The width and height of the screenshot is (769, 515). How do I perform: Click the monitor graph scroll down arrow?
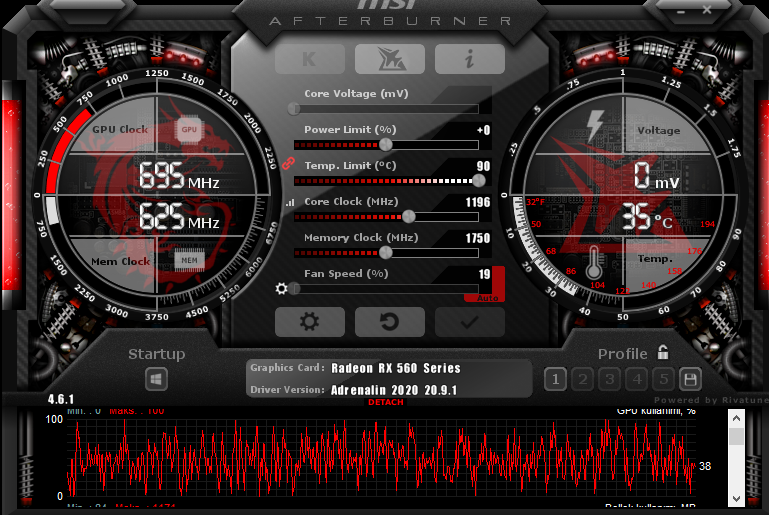point(736,498)
